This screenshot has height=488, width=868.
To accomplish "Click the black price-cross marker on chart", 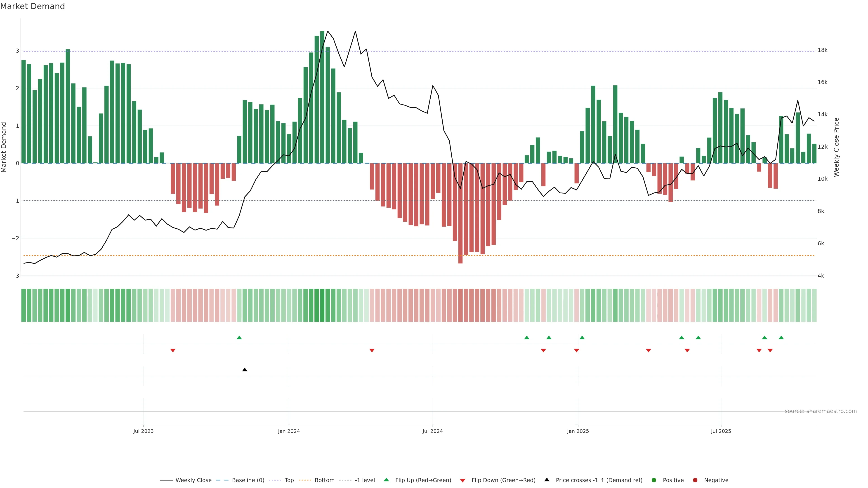I will tap(245, 370).
